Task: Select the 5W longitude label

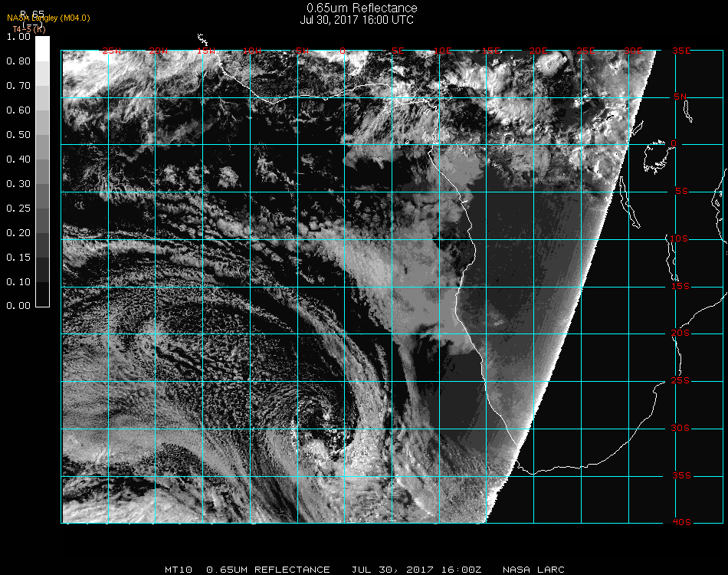Action: (x=302, y=51)
